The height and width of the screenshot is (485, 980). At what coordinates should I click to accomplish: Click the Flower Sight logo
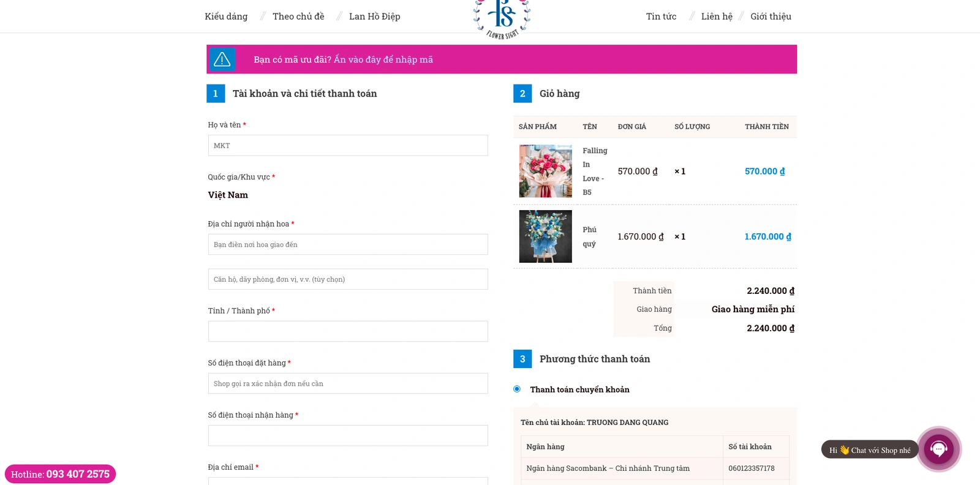[x=502, y=18]
